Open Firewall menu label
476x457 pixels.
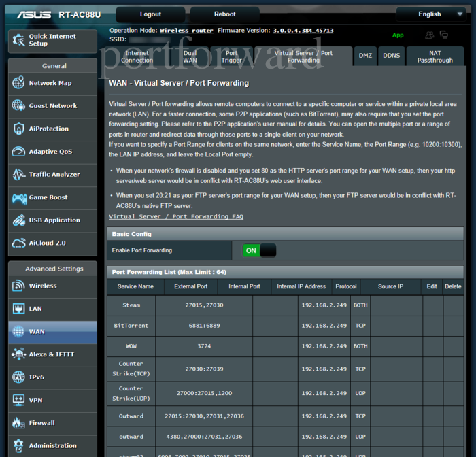click(x=42, y=423)
